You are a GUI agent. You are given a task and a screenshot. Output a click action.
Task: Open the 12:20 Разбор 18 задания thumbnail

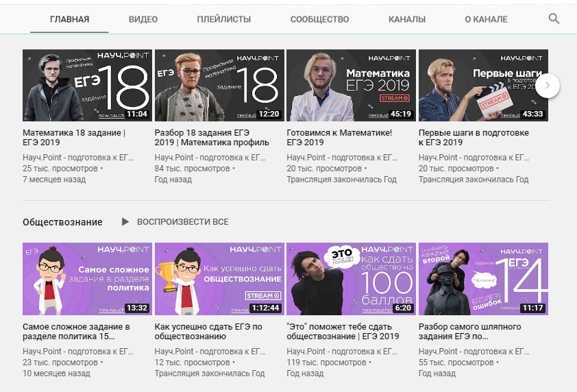pyautogui.click(x=219, y=86)
